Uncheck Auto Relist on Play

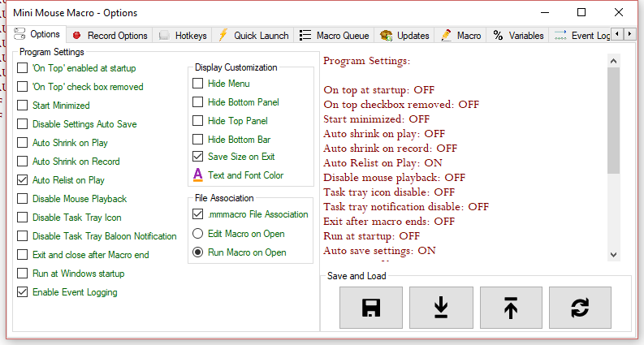[x=22, y=180]
